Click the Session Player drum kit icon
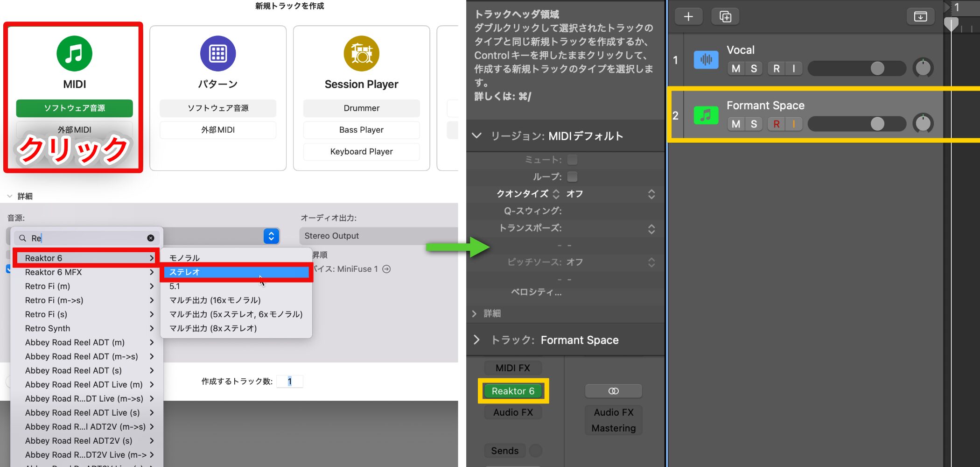 362,54
